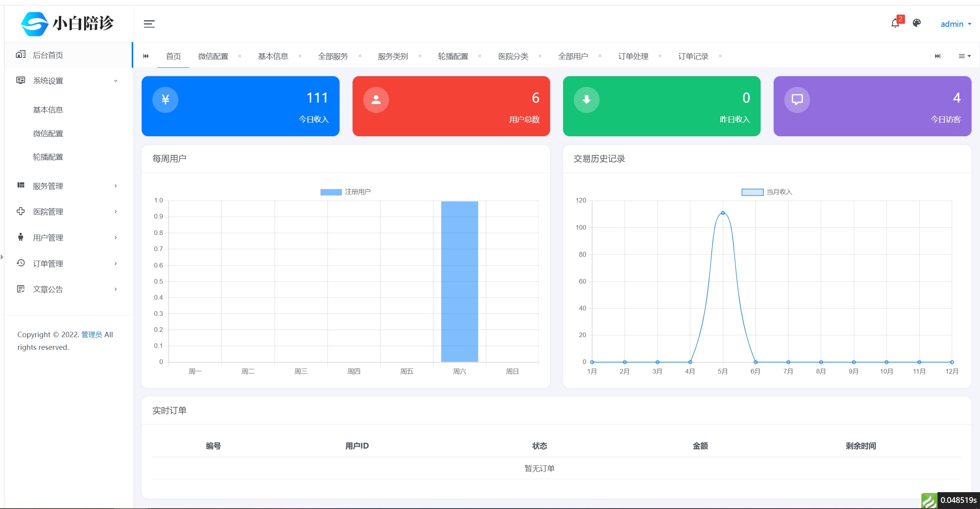This screenshot has height=509, width=980.
Task: Open 轮播配置 in sidebar submenu
Action: 48,157
